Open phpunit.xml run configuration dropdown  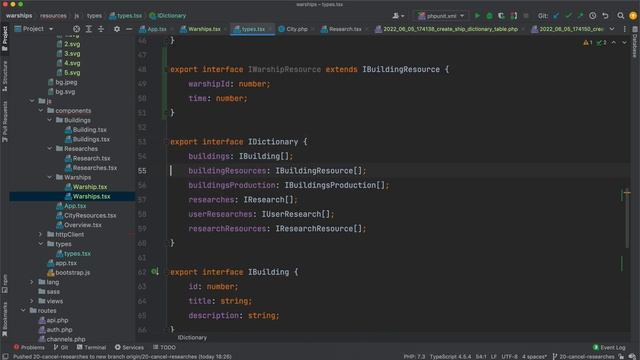(441, 16)
